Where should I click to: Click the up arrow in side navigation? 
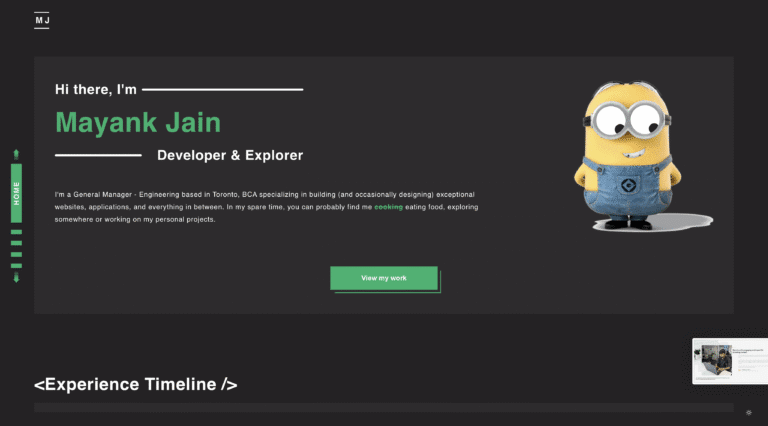click(x=16, y=153)
